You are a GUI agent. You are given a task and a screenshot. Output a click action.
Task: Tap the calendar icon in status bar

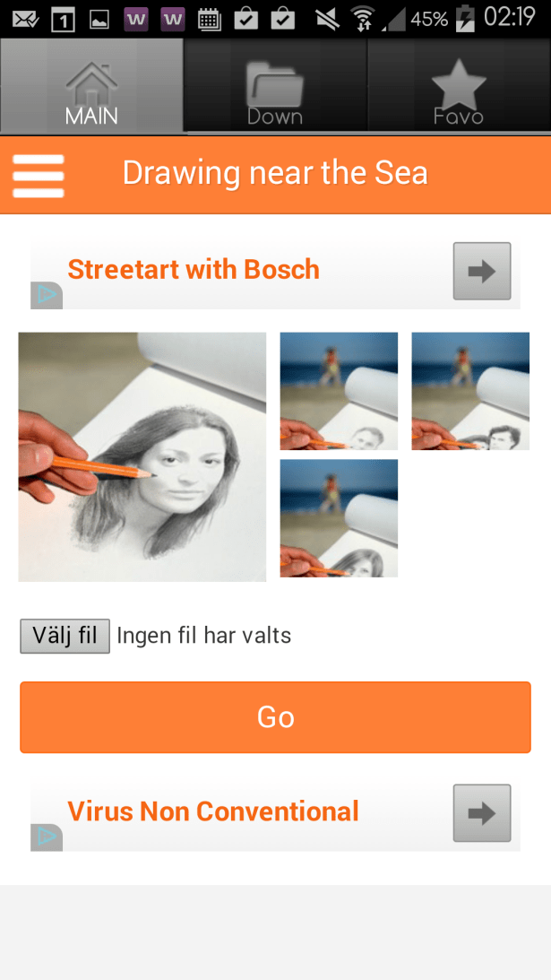[210, 20]
